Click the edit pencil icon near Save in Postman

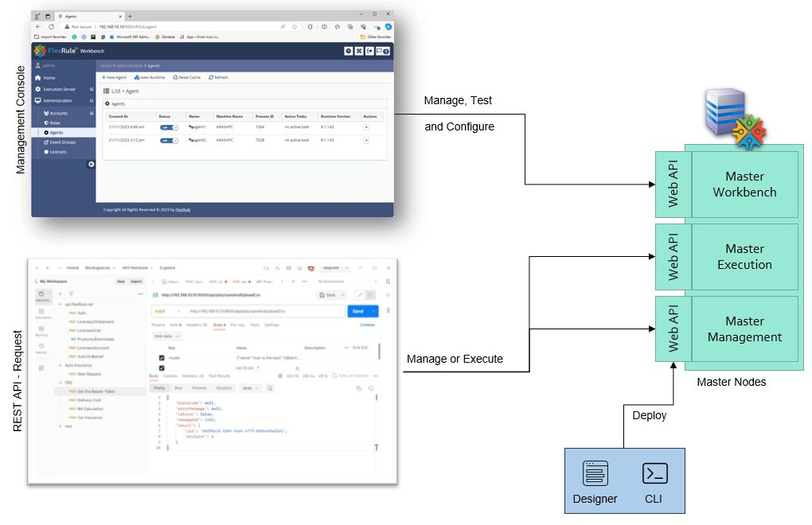pyautogui.click(x=359, y=295)
